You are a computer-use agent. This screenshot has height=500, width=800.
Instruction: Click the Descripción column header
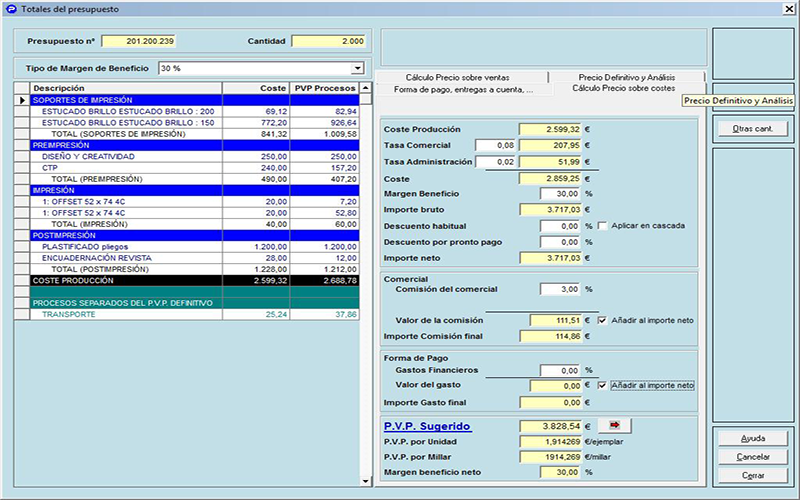coord(126,88)
